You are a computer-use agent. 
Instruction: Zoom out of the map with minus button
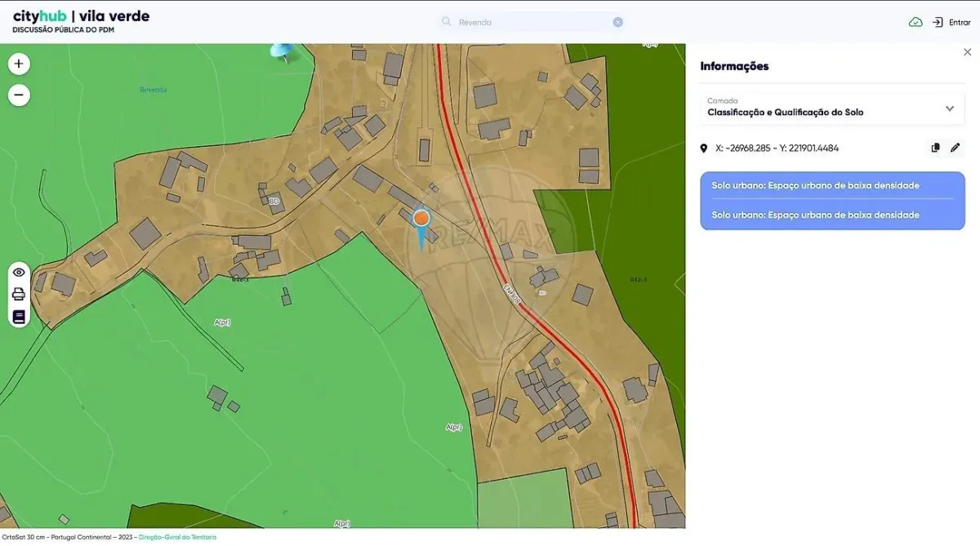coord(19,95)
